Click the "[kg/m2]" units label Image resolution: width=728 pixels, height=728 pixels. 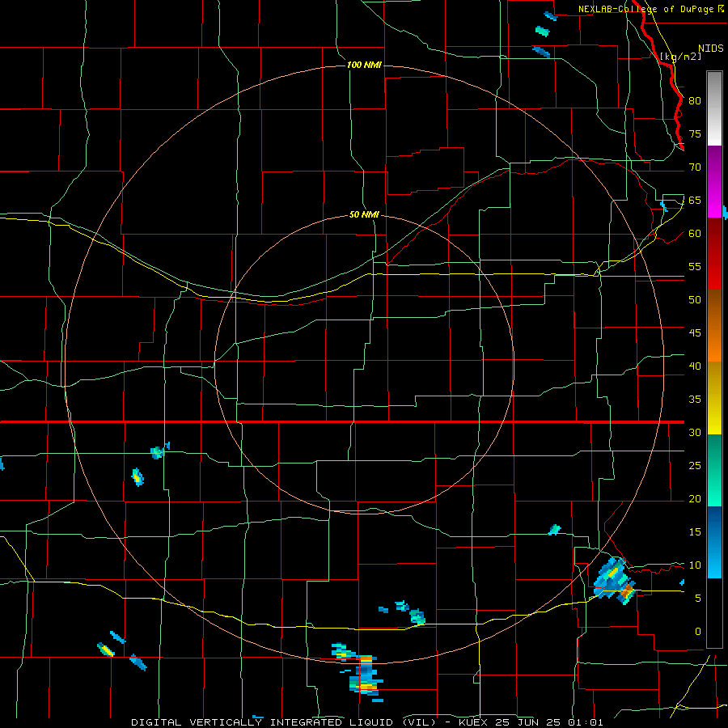[x=680, y=57]
